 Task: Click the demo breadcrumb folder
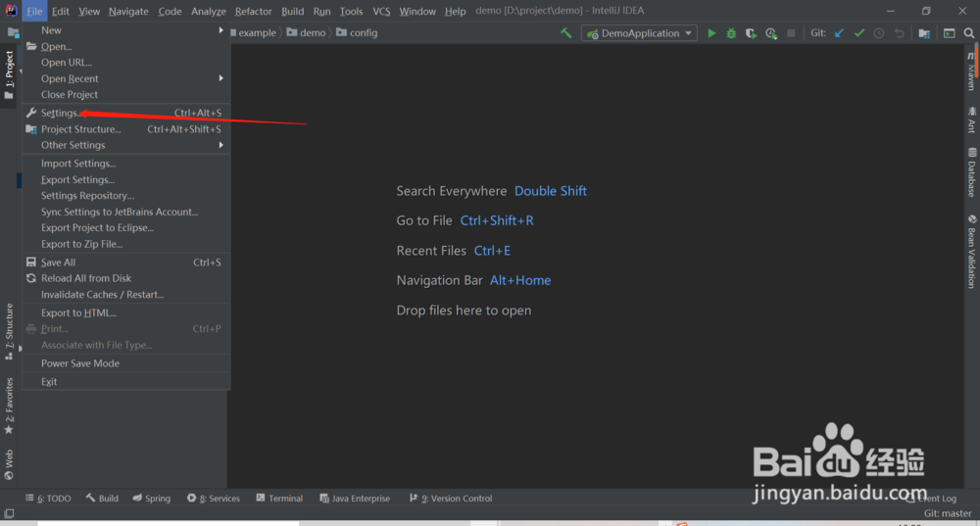pos(306,32)
